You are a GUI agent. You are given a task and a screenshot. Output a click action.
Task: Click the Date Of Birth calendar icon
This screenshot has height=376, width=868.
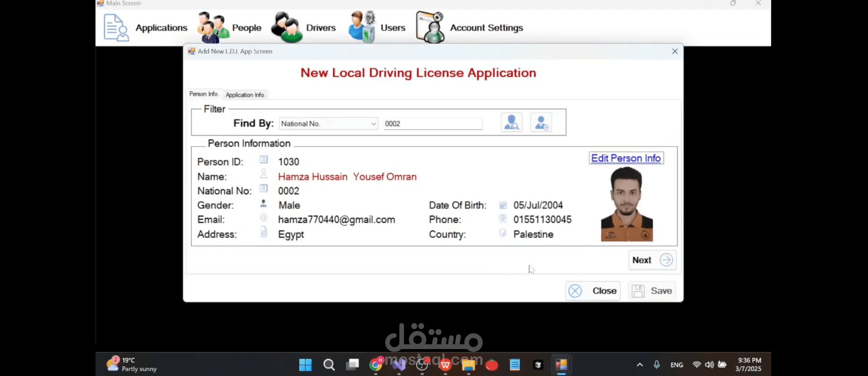[x=503, y=205]
